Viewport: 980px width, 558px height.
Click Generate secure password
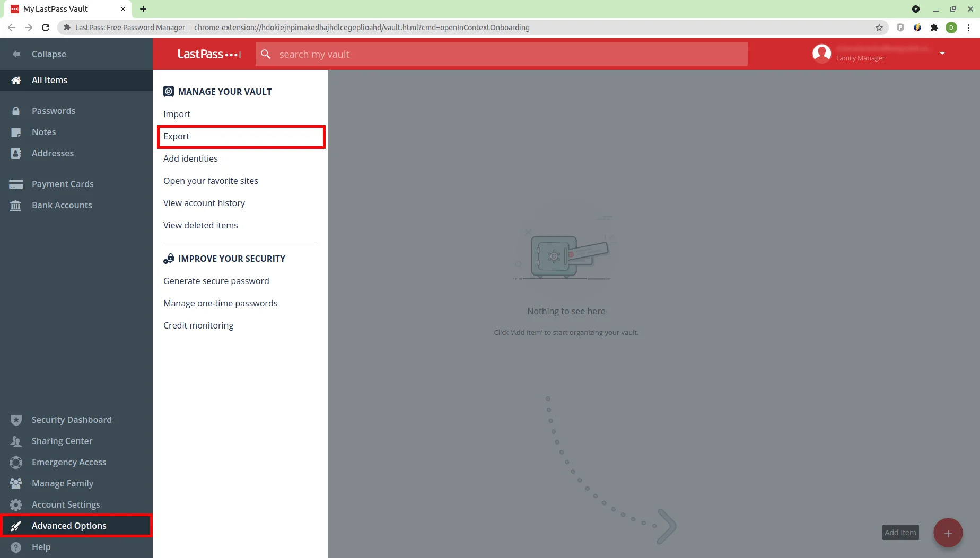216,281
